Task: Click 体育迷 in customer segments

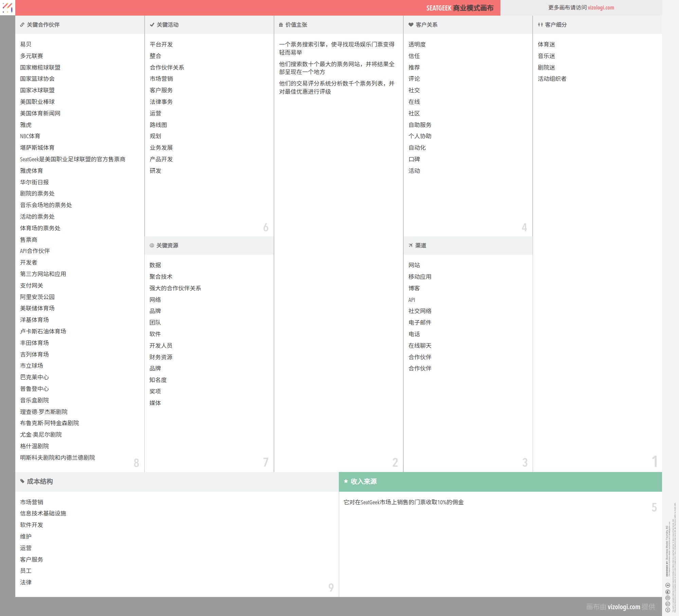Action: pos(546,44)
